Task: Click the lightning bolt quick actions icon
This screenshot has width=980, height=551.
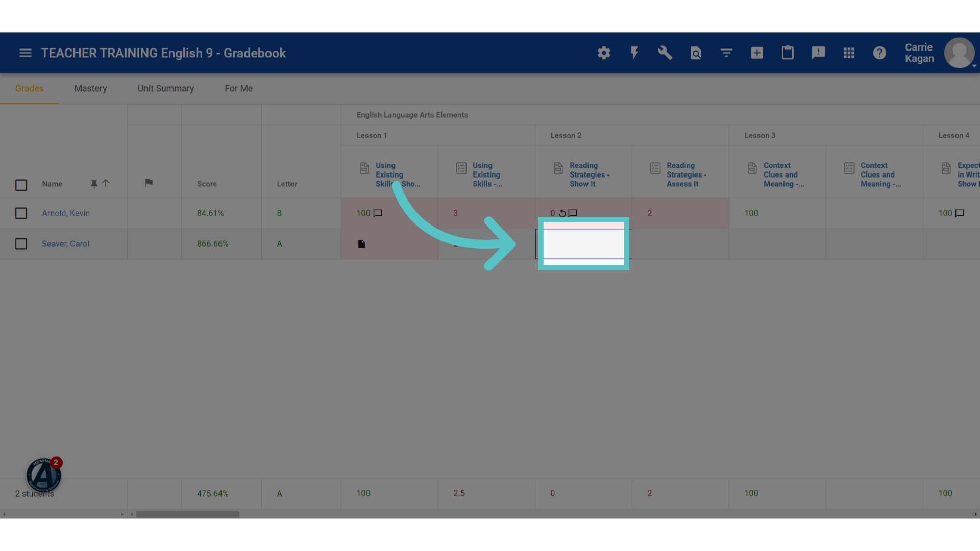Action: pyautogui.click(x=634, y=53)
